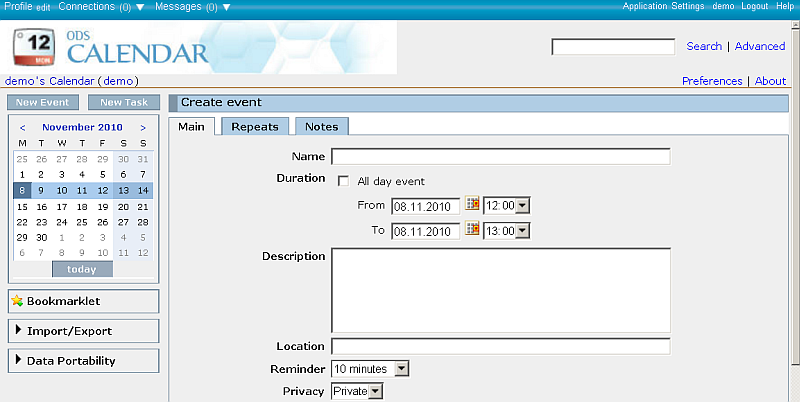The height and width of the screenshot is (402, 800).
Task: Open the Messages dropdown arrow in top bar
Action: pyautogui.click(x=226, y=7)
